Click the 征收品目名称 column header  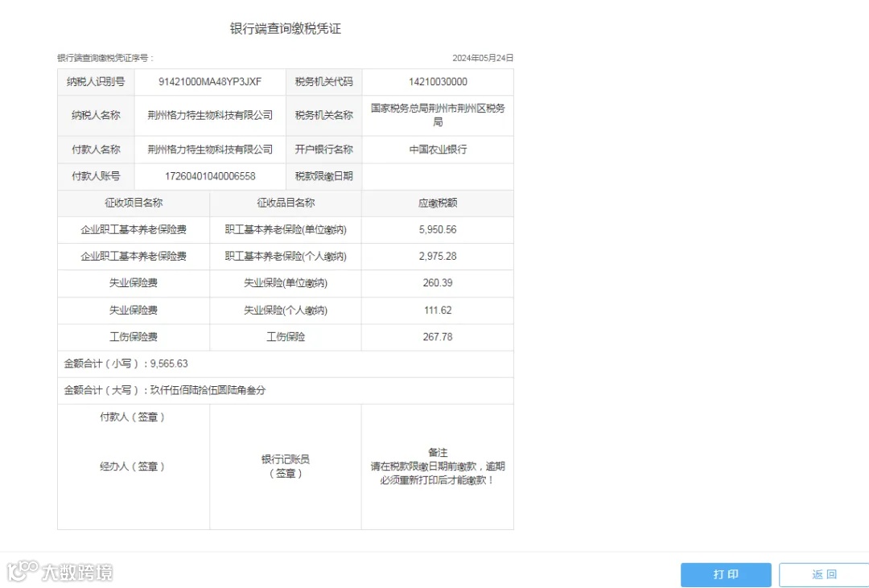286,203
